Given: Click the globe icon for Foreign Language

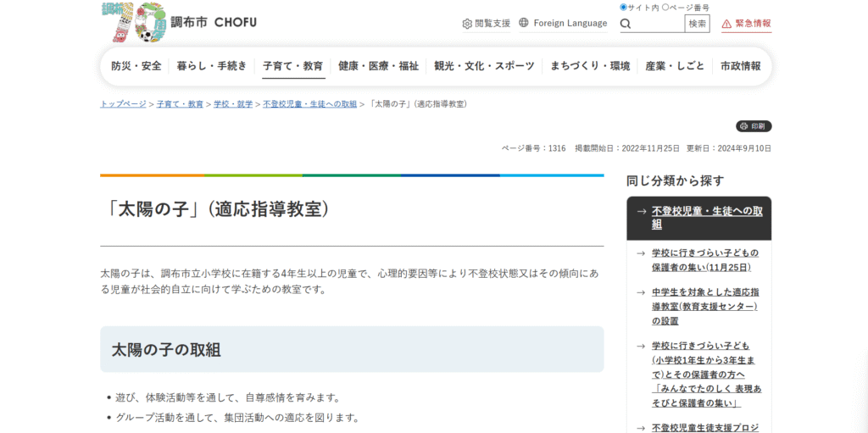Looking at the screenshot, I should click(524, 23).
